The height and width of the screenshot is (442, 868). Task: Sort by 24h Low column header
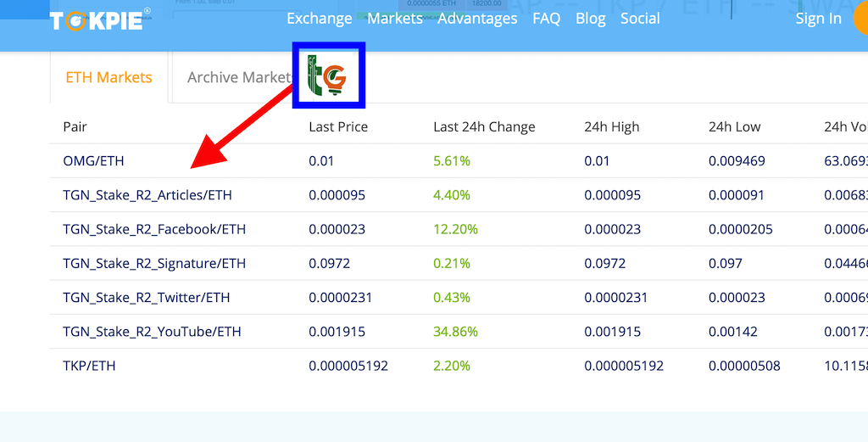pyautogui.click(x=735, y=127)
